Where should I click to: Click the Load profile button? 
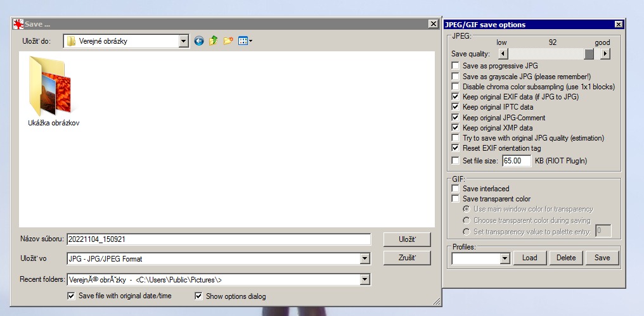pos(529,258)
